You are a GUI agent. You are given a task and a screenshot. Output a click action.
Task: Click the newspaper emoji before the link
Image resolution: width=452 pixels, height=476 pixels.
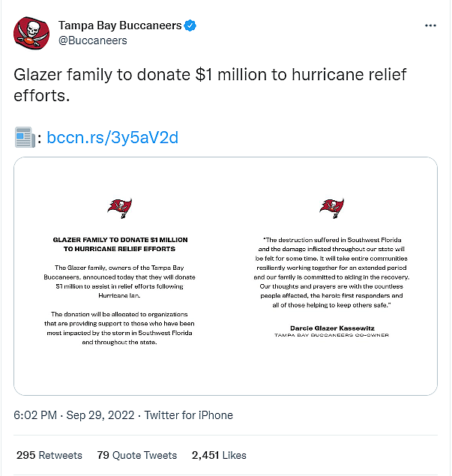tap(25, 138)
